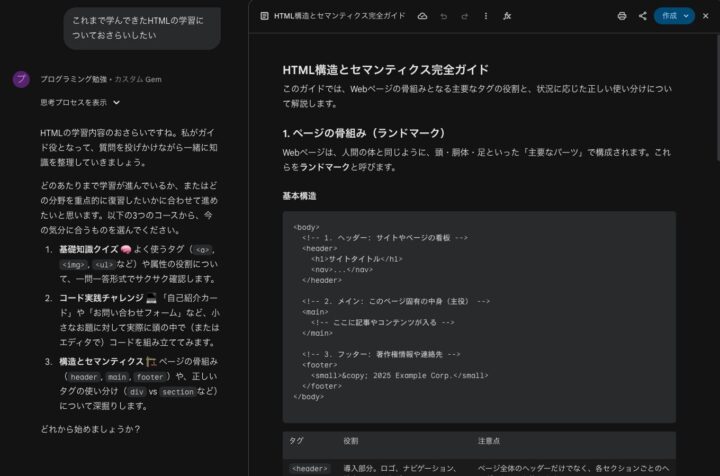Viewport: 720px width, 476px height.
Task: Click the cloud save status icon
Action: click(422, 16)
